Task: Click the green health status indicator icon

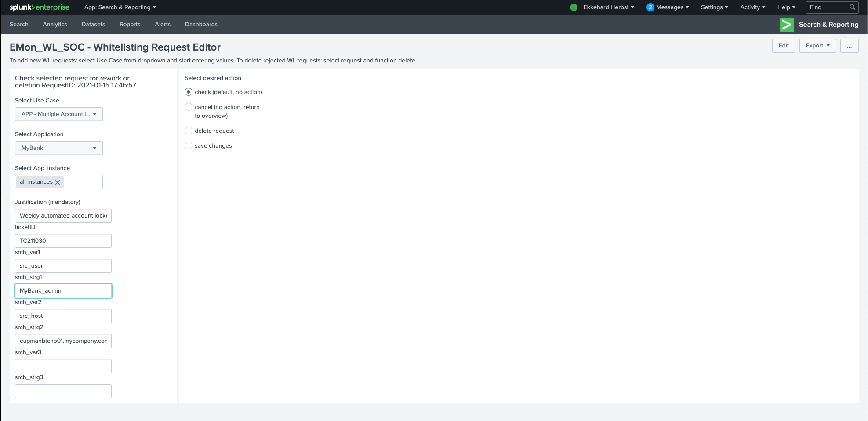Action: coord(574,7)
